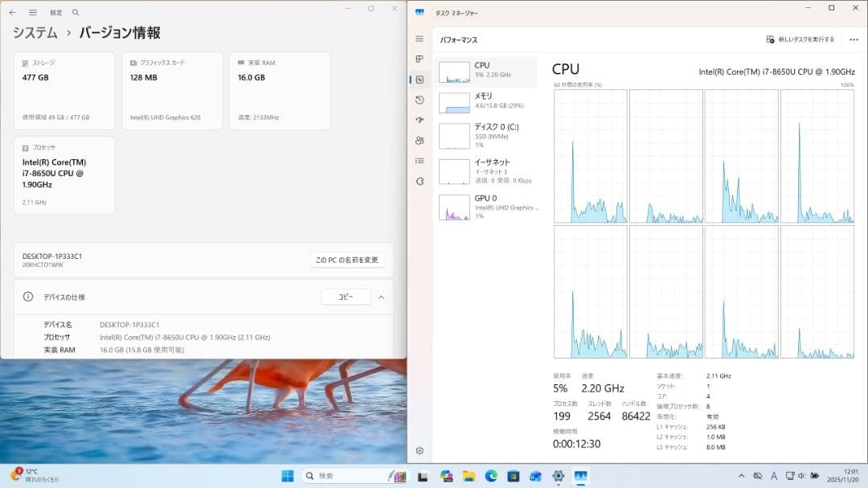
Task: Open the Users view in Task Manager sidebar
Action: click(419, 140)
